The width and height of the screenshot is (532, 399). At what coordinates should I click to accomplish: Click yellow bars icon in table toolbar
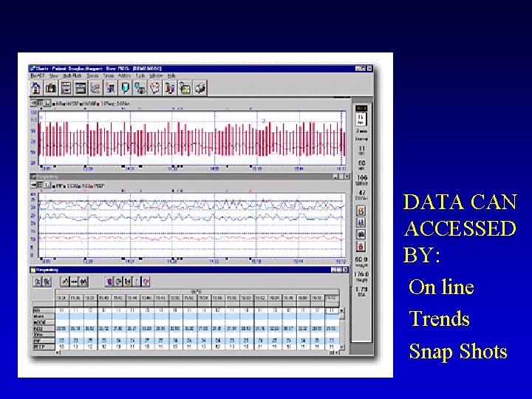pyautogui.click(x=128, y=282)
